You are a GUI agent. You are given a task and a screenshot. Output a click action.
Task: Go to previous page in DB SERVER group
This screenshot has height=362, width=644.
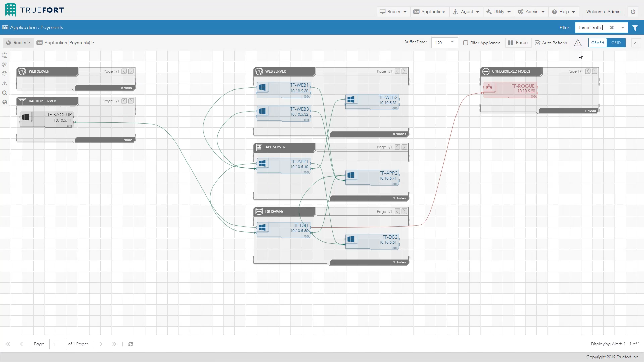pos(397,212)
